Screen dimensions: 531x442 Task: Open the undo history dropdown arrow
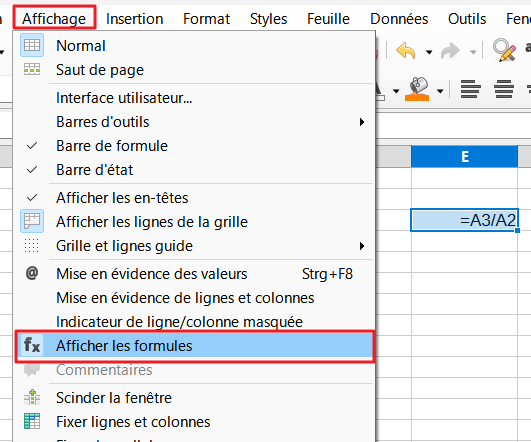pyautogui.click(x=429, y=52)
